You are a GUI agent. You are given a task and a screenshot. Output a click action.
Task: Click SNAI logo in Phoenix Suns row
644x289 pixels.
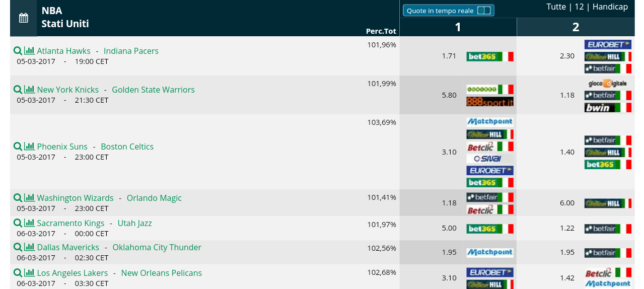490,158
